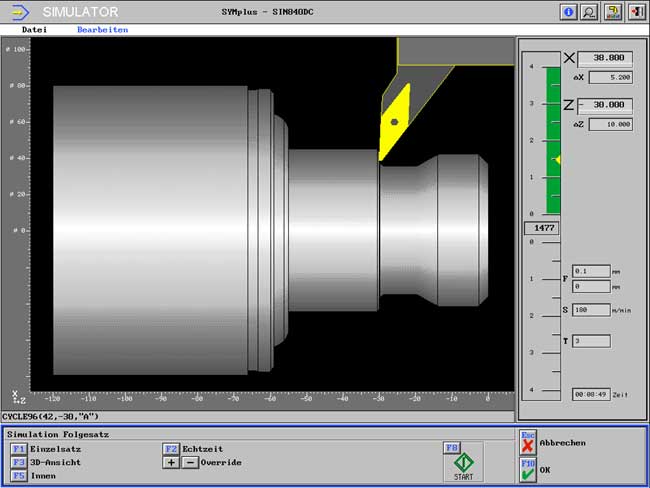This screenshot has width=650, height=488.
Task: Click the icon left of the exit door
Action: (614, 12)
